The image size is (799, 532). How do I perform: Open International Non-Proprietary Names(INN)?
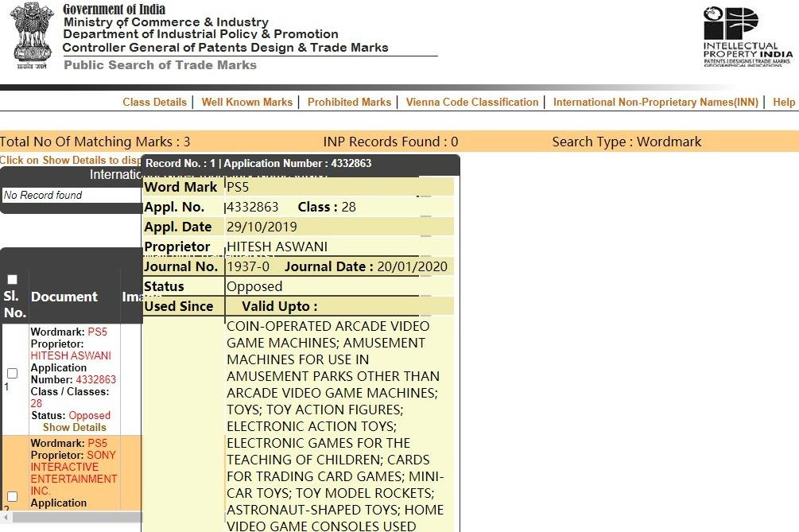(x=655, y=102)
